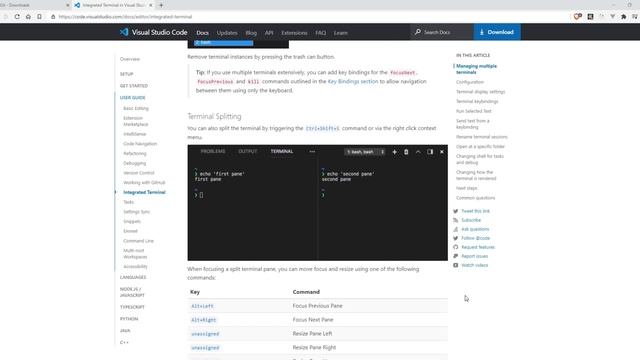Open the Extensions menu item

[x=294, y=33]
